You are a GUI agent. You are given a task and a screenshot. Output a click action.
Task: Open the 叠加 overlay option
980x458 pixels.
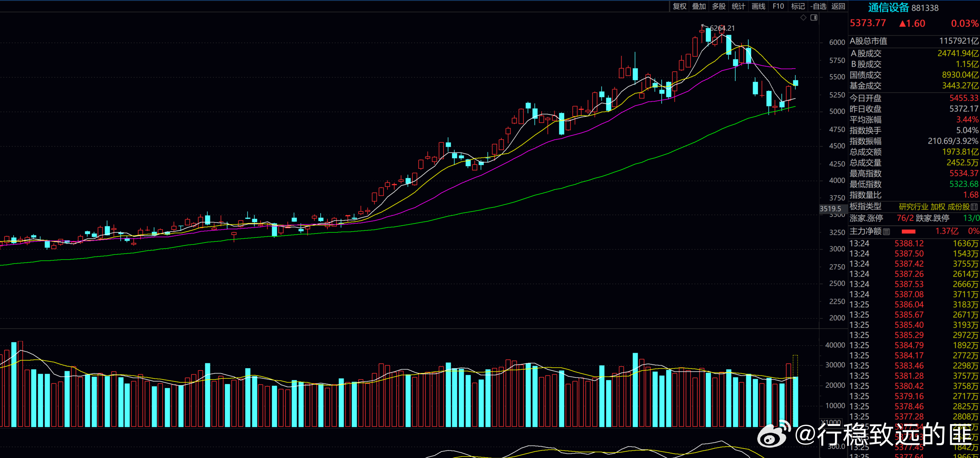(x=699, y=6)
